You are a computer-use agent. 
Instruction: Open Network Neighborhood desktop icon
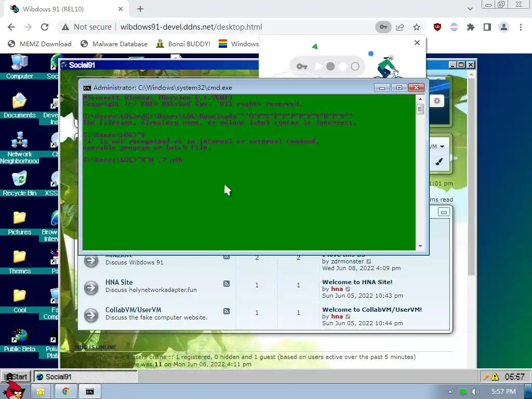click(x=19, y=148)
